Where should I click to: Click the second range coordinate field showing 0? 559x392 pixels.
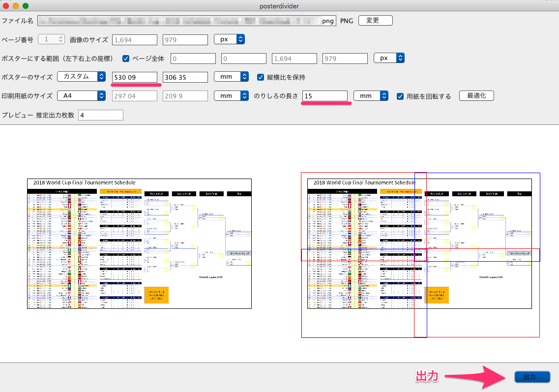(243, 59)
